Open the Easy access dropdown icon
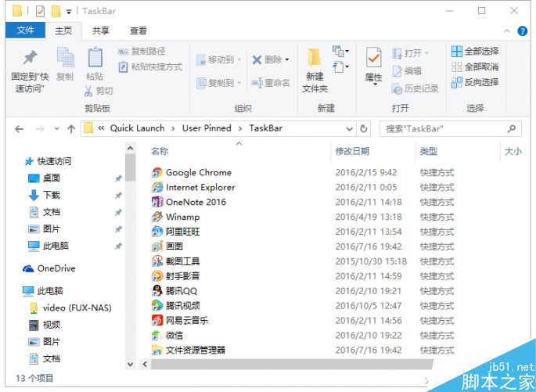This screenshot has height=392, width=536. point(341,67)
